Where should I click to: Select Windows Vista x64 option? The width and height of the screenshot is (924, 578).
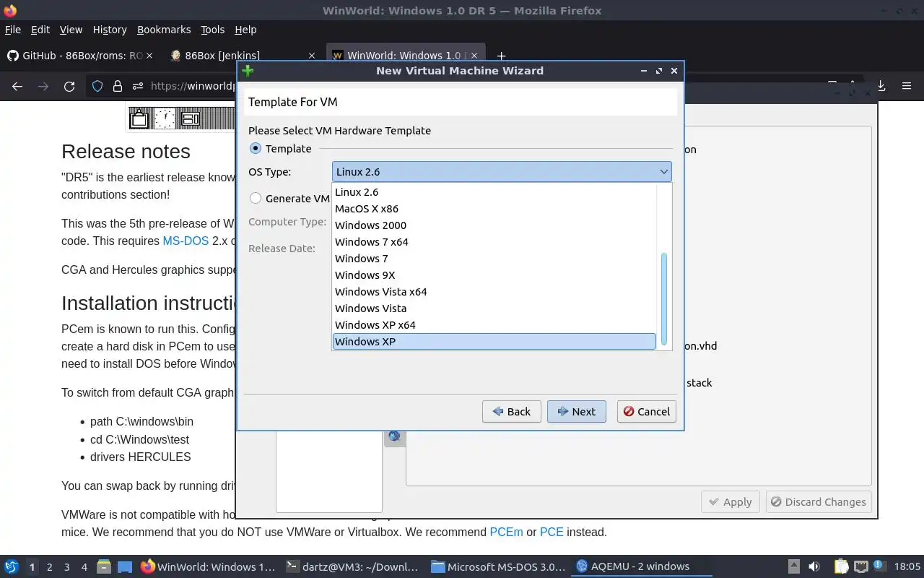pos(494,292)
